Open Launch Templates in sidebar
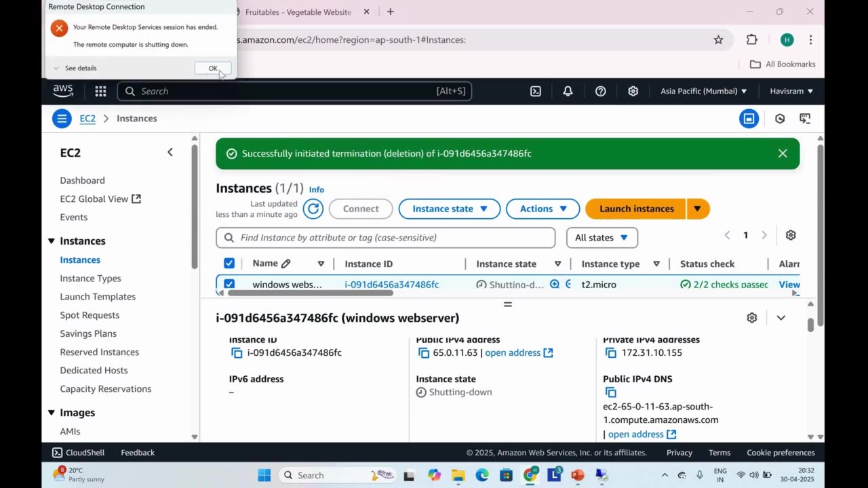 [x=98, y=296]
